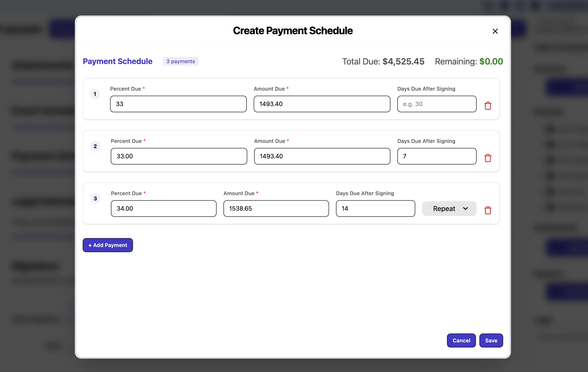Click Days Due After Signing showing 7
Image resolution: width=588 pixels, height=372 pixels.
pyautogui.click(x=436, y=156)
